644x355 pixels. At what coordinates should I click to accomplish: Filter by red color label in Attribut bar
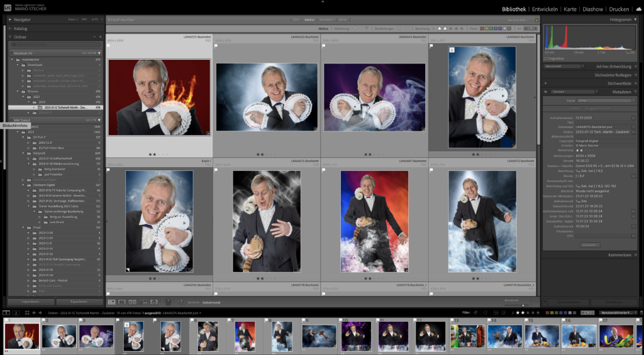click(x=482, y=29)
